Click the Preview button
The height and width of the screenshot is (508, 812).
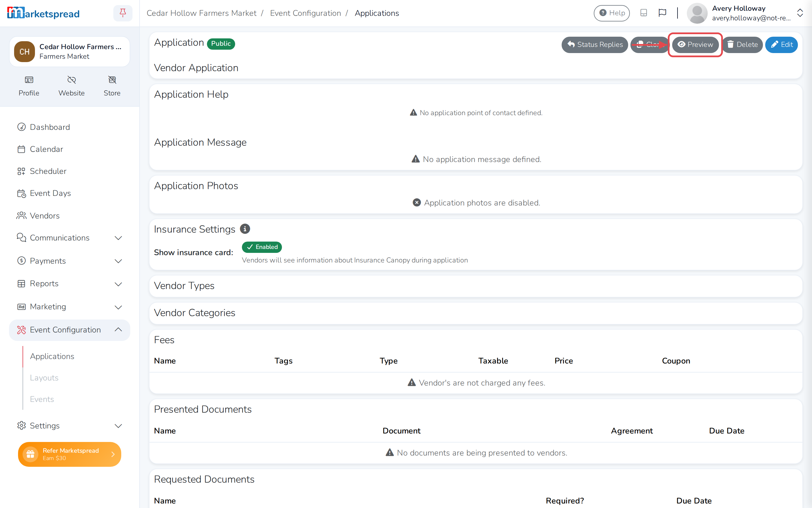(x=695, y=45)
